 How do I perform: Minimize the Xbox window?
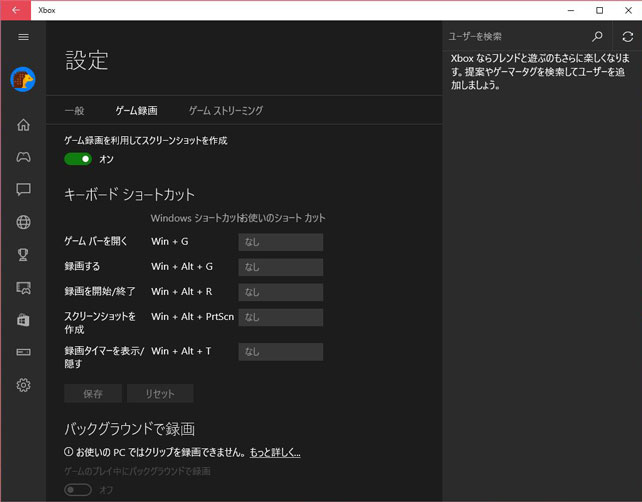[571, 10]
